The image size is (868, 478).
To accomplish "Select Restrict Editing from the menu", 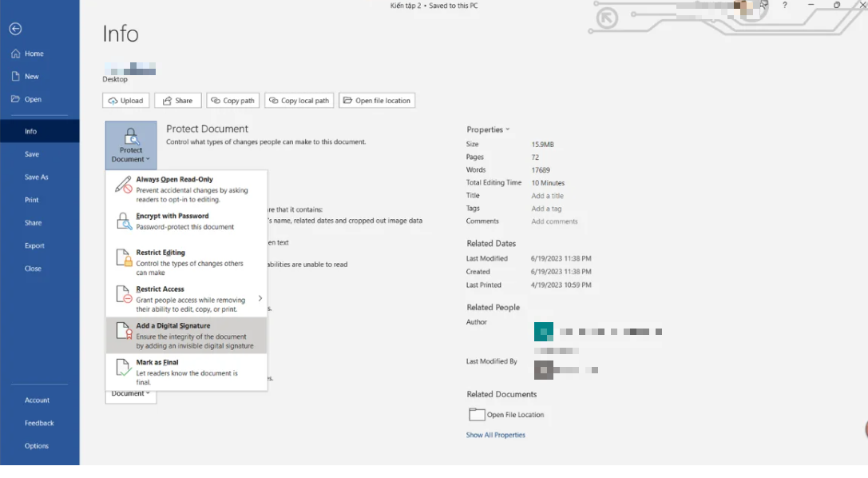I will pos(187,262).
